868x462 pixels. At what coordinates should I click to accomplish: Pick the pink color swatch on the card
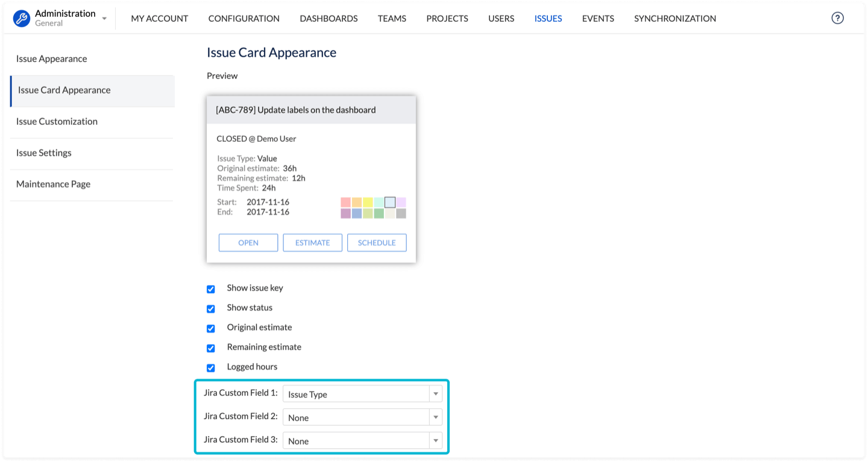coord(345,203)
